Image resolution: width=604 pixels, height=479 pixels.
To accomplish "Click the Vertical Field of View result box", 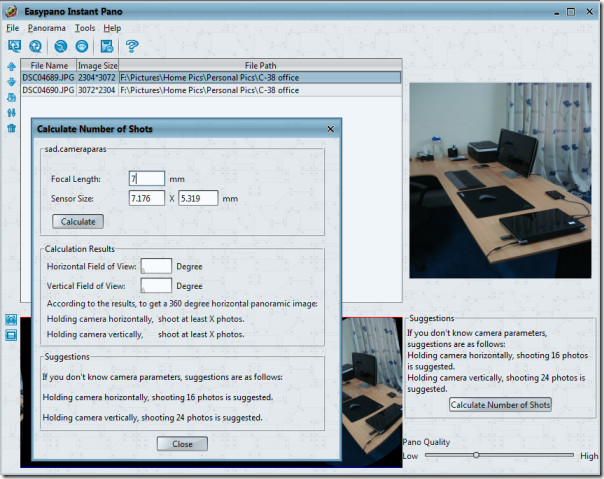I will pos(156,286).
